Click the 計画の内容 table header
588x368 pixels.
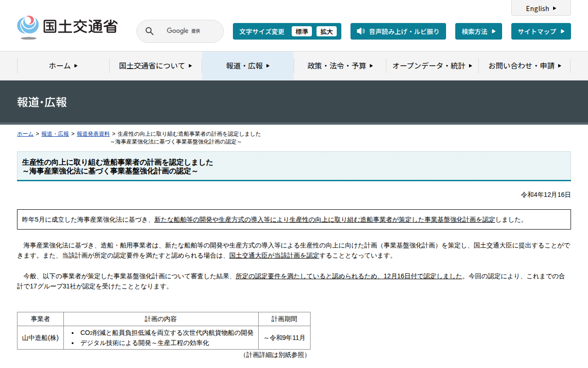(161, 319)
